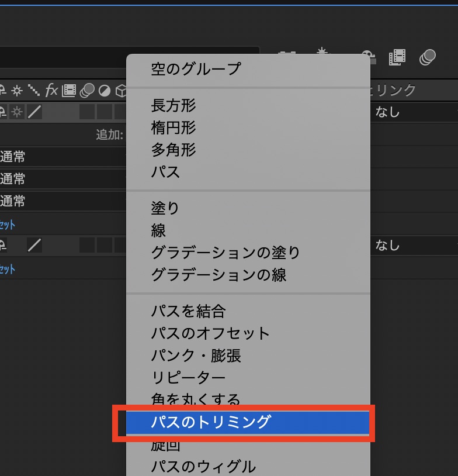Click the 3D layer cube column header
The width and height of the screenshot is (458, 476).
(x=122, y=91)
